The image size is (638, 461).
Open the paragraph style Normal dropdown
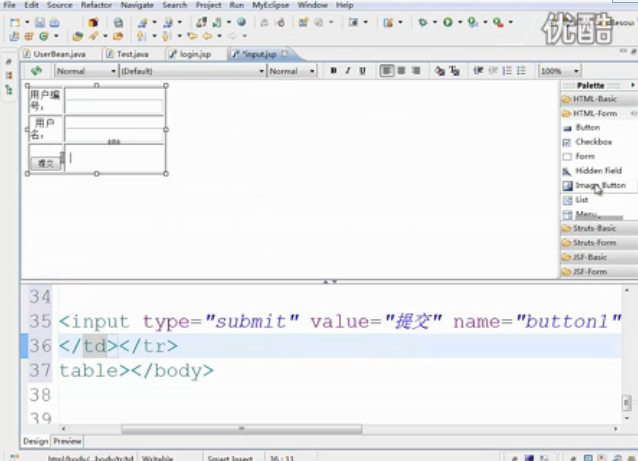[x=85, y=71]
